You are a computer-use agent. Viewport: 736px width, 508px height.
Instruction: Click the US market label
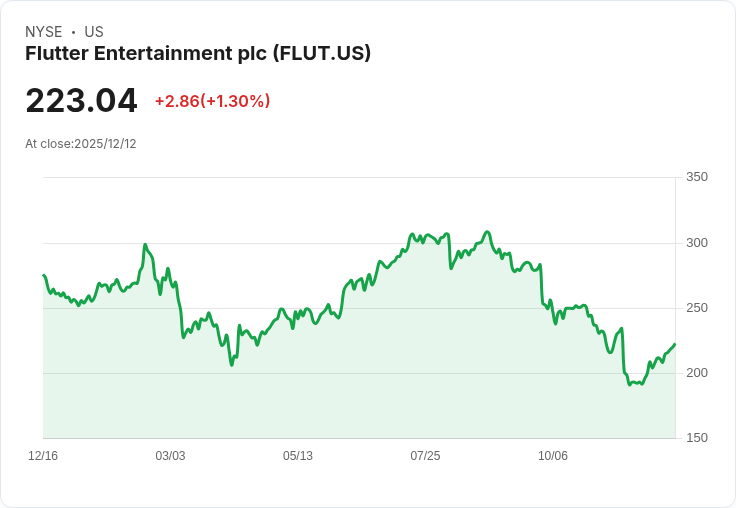[x=94, y=32]
